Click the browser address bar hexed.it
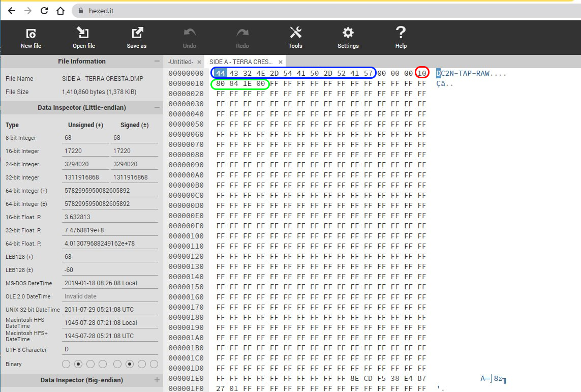Viewport: 581px width, 392px height. pyautogui.click(x=326, y=11)
